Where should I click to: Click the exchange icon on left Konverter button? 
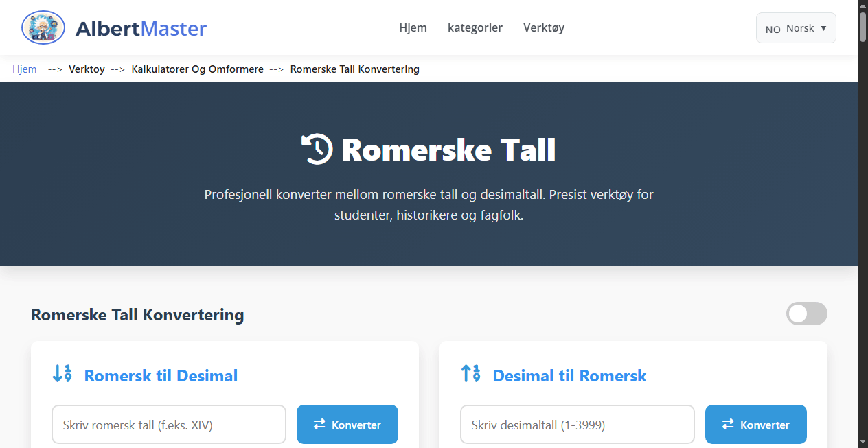pos(318,424)
